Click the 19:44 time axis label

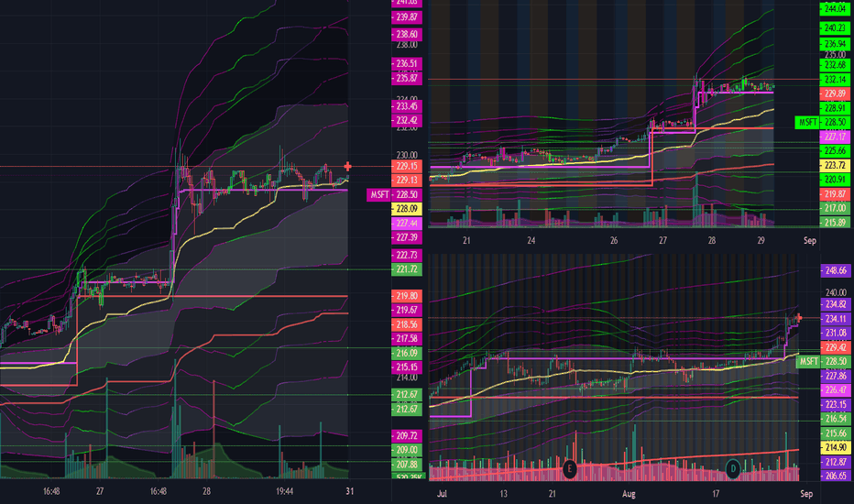[284, 491]
